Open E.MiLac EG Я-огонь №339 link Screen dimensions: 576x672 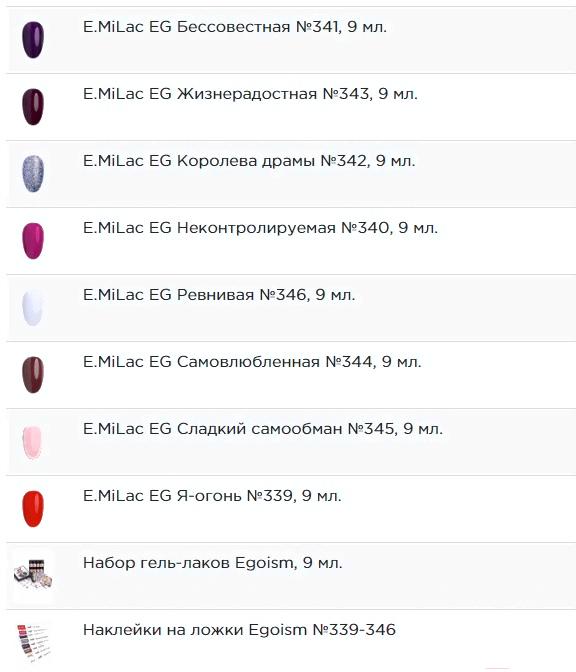tap(212, 496)
